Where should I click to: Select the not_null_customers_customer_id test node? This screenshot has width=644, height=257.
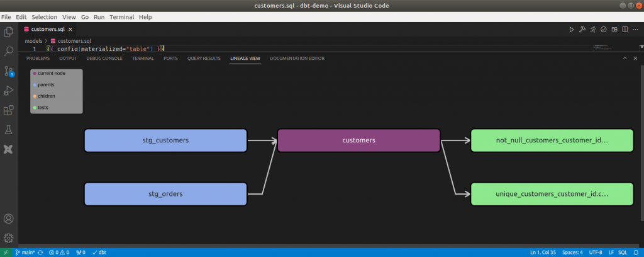pyautogui.click(x=552, y=140)
